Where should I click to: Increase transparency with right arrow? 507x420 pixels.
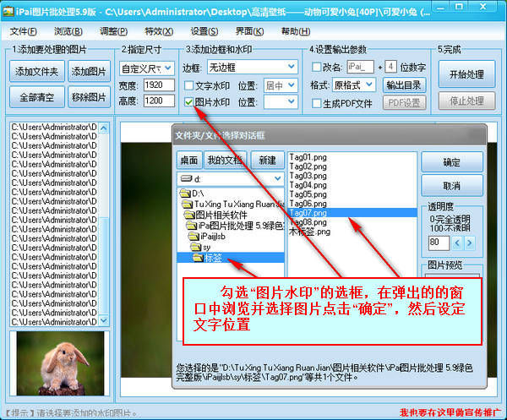pyautogui.click(x=470, y=243)
